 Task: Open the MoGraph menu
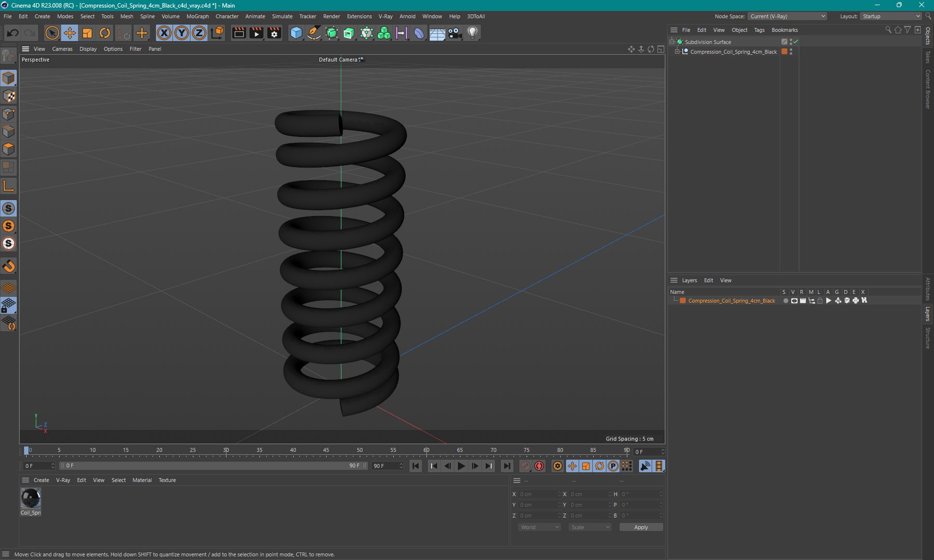coord(197,17)
